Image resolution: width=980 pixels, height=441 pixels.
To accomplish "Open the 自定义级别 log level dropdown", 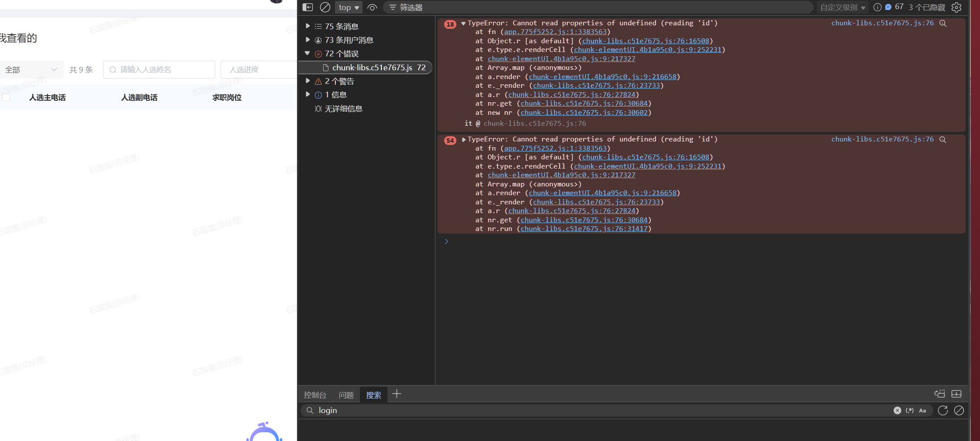I will [842, 7].
